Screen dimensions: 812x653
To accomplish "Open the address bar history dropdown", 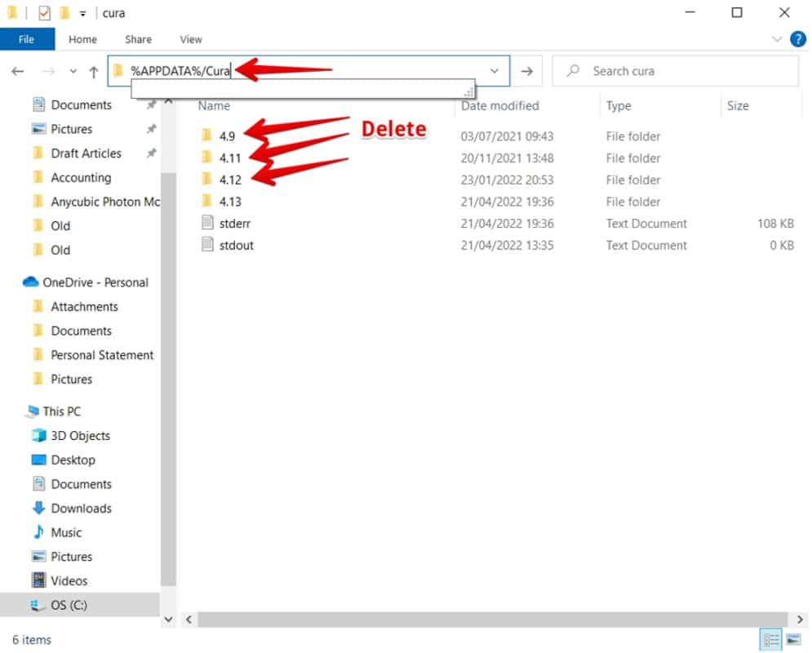I will (494, 72).
